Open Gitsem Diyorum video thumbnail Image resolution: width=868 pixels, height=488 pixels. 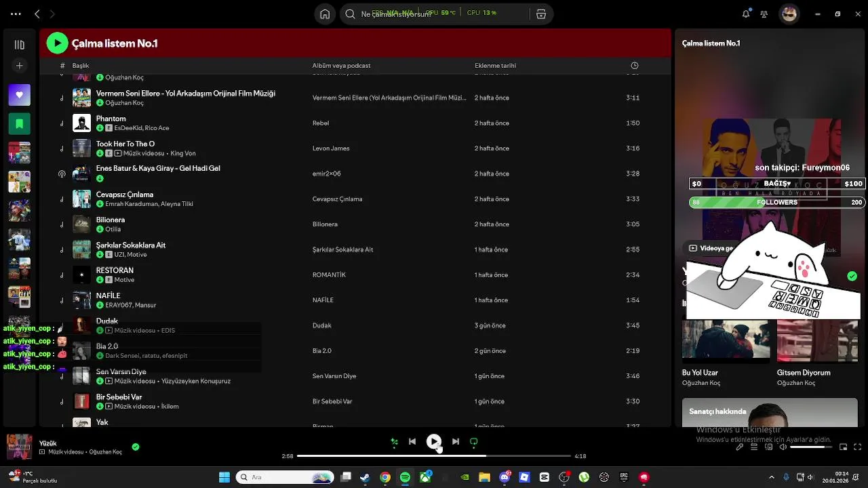click(x=817, y=341)
